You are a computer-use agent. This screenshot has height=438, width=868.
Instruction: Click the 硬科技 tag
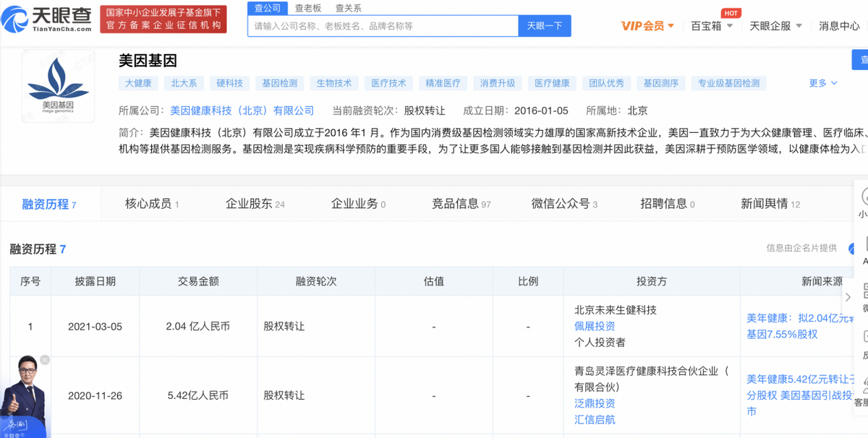point(230,83)
